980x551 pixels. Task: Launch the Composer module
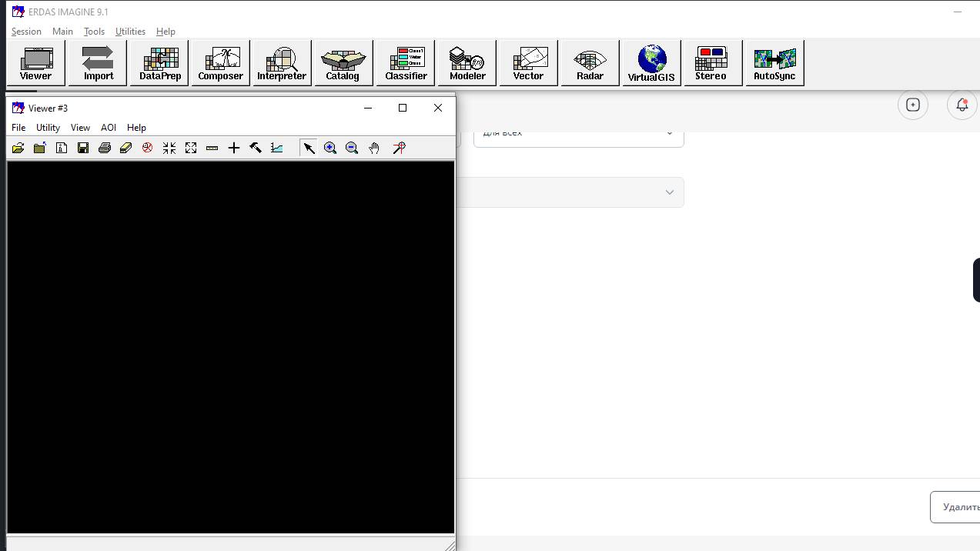[x=220, y=62]
